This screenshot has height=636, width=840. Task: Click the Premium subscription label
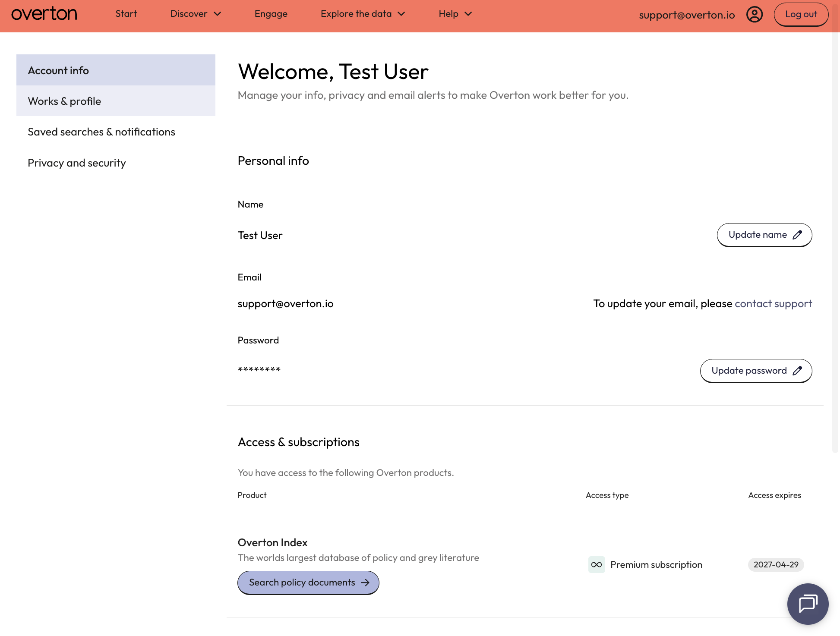pyautogui.click(x=656, y=565)
